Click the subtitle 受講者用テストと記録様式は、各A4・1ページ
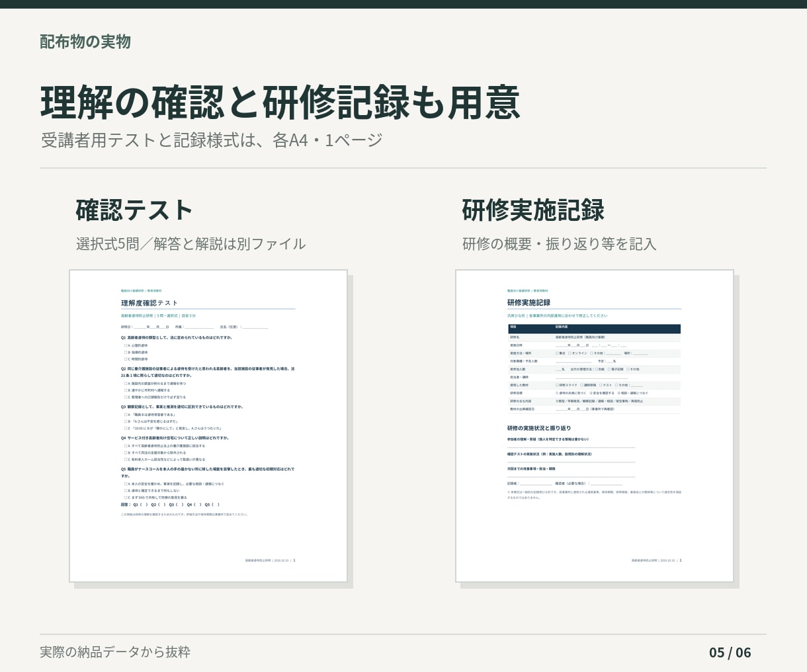This screenshot has height=672, width=807. 212,140
